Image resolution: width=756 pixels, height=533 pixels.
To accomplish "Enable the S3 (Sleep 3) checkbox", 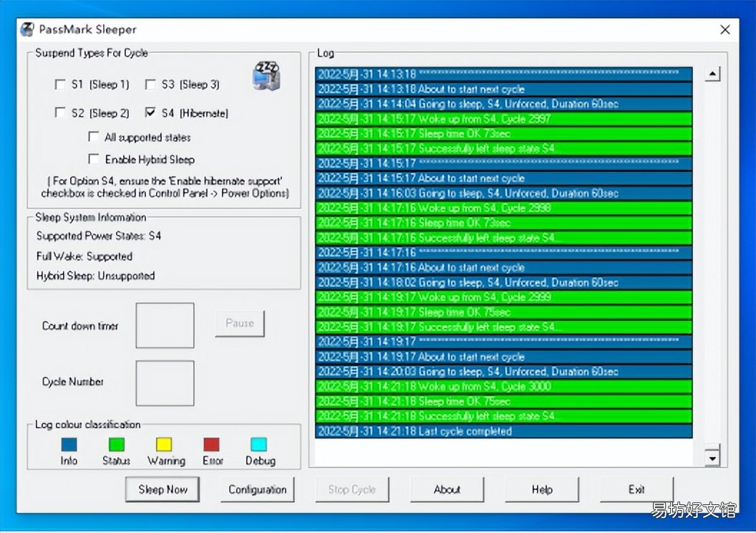I will point(150,85).
